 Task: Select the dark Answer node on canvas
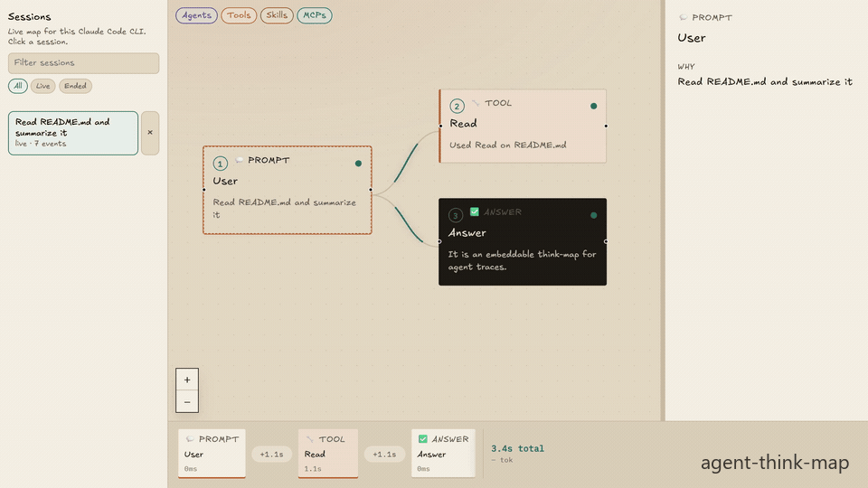point(523,242)
